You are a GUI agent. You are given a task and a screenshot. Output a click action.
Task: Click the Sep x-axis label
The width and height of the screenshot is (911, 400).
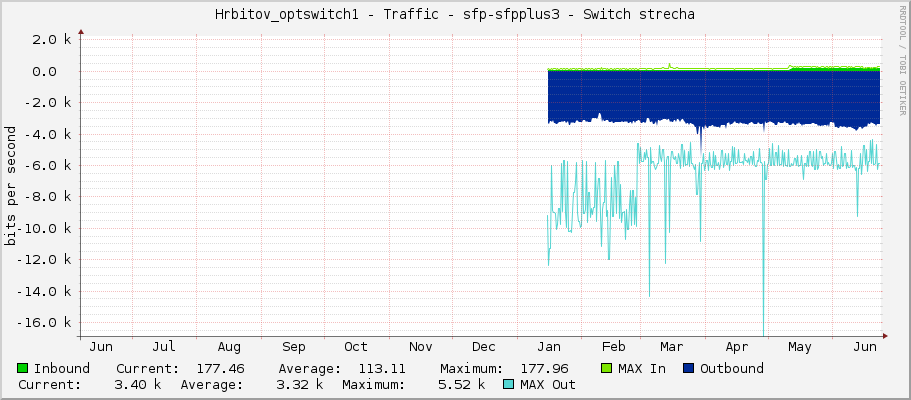293,348
